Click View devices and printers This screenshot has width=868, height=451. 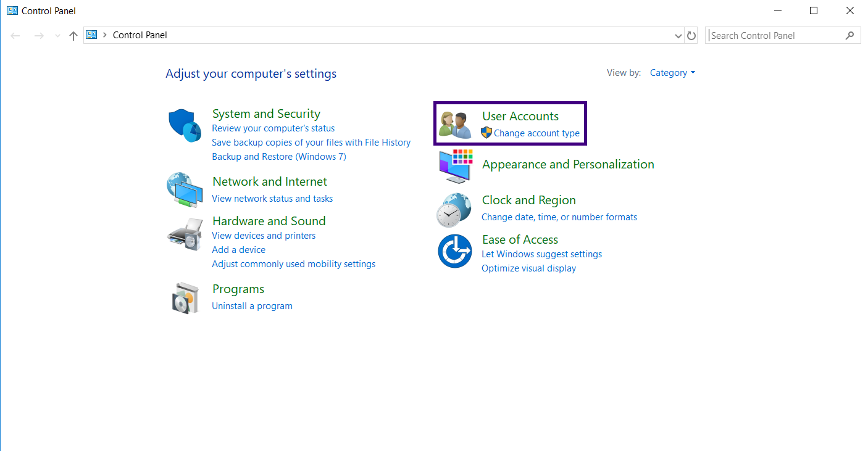click(x=264, y=236)
